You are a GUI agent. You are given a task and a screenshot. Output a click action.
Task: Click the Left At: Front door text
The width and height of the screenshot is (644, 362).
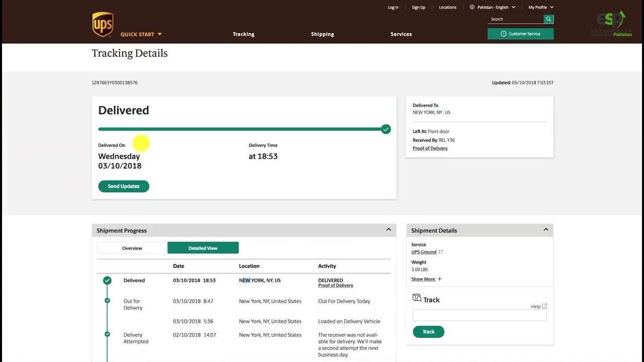pyautogui.click(x=431, y=132)
